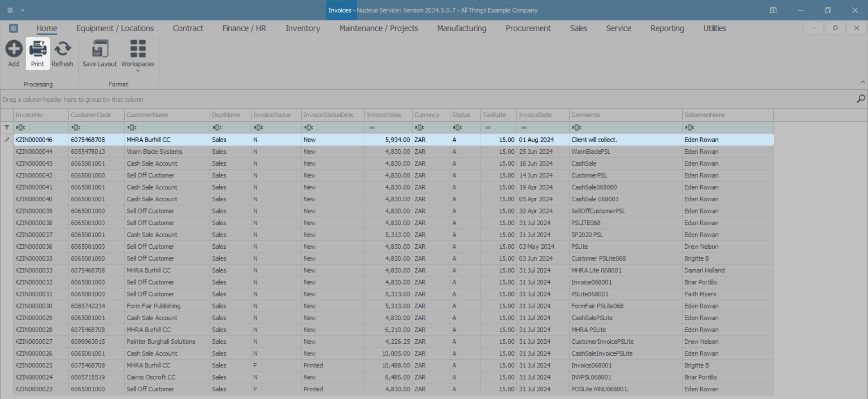Viewport: 868px width, 399px height.
Task: Click salesman Faith Myers
Action: pyautogui.click(x=700, y=294)
